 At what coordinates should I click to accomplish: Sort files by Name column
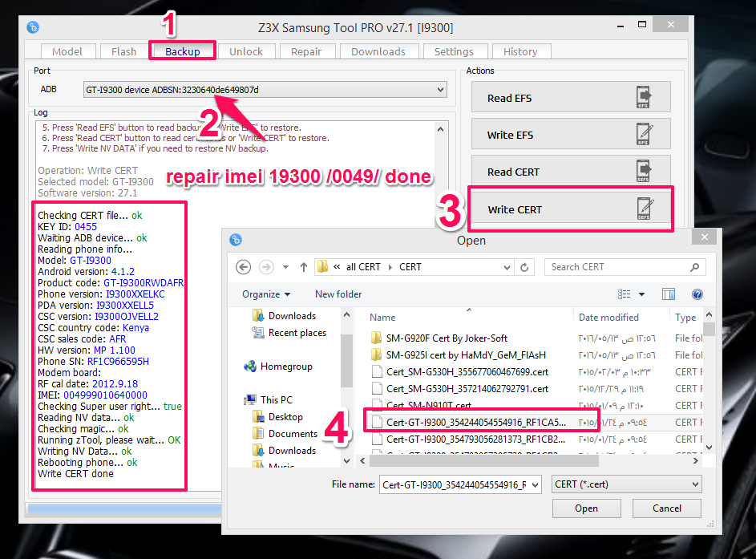tap(382, 318)
